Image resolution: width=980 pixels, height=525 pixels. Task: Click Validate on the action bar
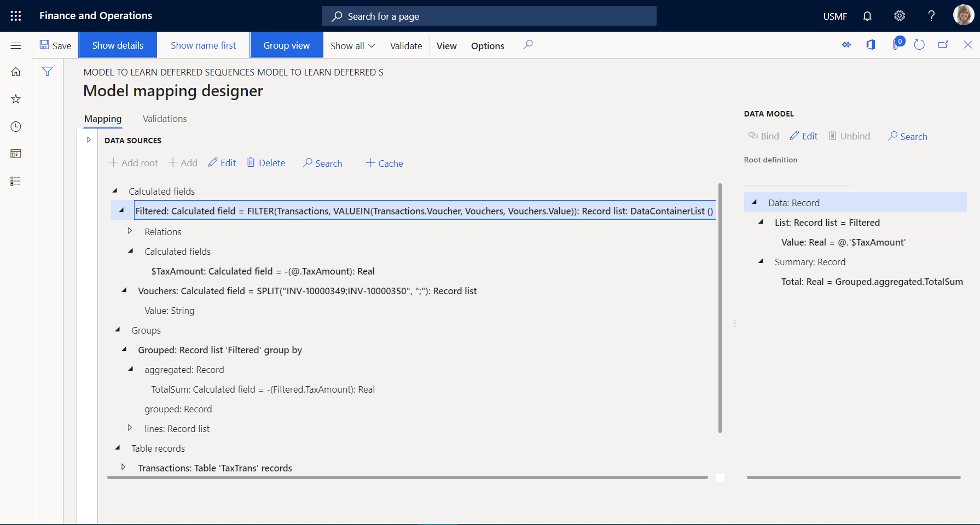click(x=405, y=45)
